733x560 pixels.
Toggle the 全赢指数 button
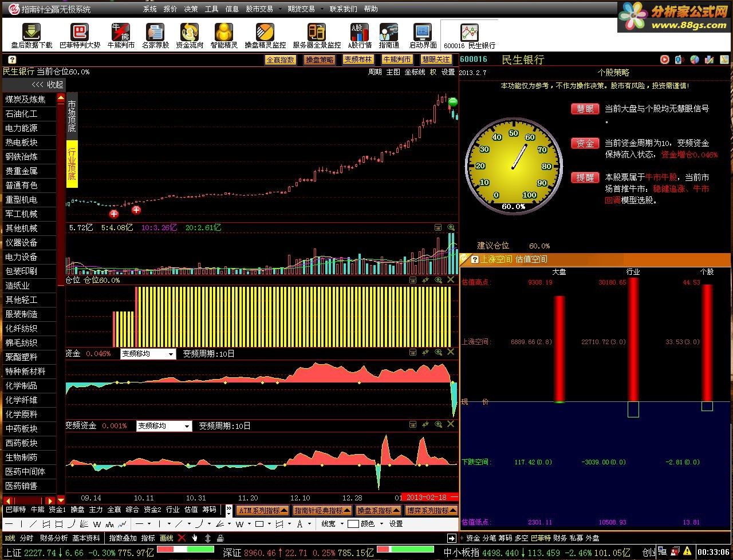click(280, 60)
